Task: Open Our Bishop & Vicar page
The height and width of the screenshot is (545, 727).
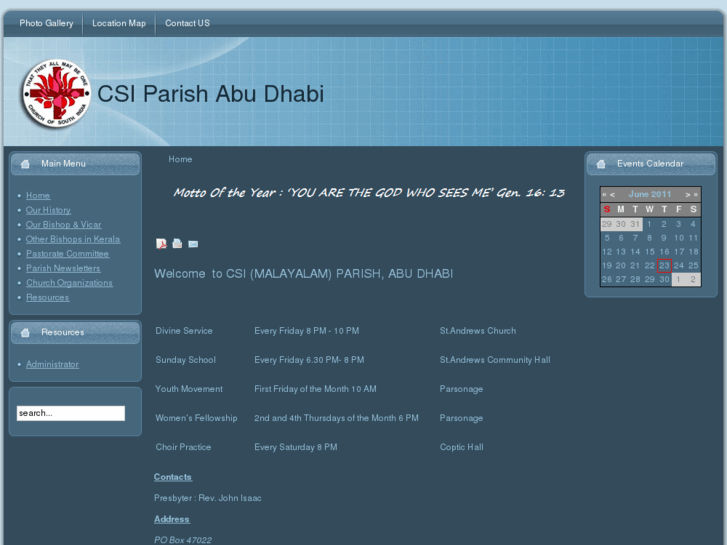Action: click(x=64, y=224)
